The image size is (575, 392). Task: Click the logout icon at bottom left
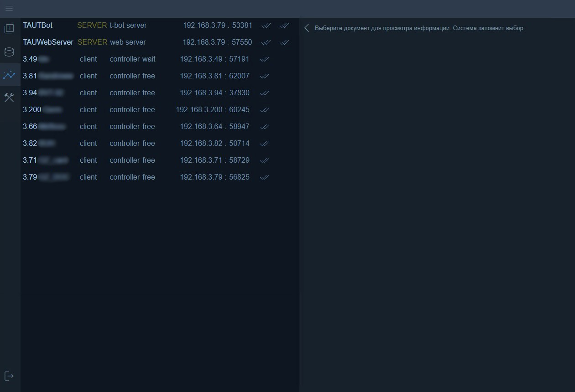[9, 376]
